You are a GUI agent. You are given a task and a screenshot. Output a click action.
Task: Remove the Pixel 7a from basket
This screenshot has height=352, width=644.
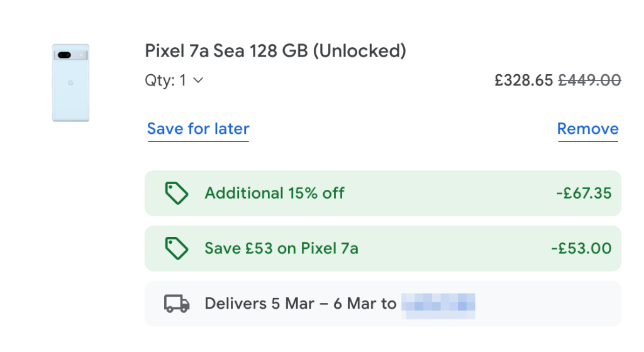(587, 129)
